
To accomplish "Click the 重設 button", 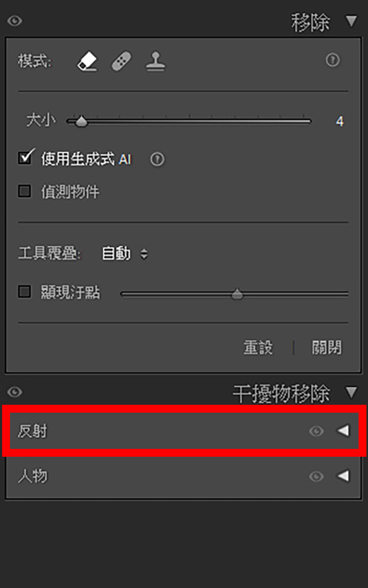I will click(258, 348).
